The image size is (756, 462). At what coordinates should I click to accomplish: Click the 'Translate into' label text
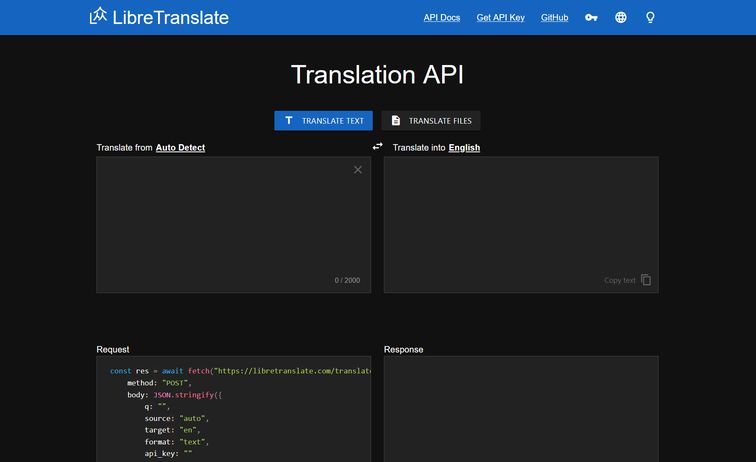[x=419, y=148]
